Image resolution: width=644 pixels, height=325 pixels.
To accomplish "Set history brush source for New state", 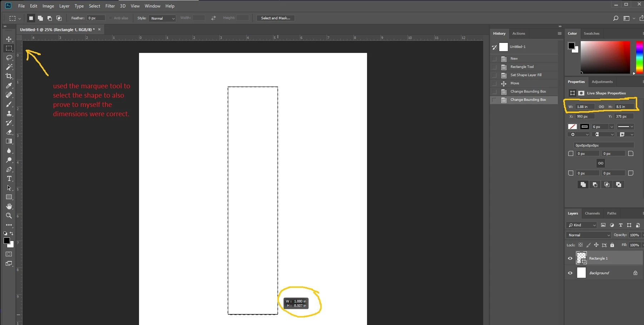I will [x=494, y=59].
